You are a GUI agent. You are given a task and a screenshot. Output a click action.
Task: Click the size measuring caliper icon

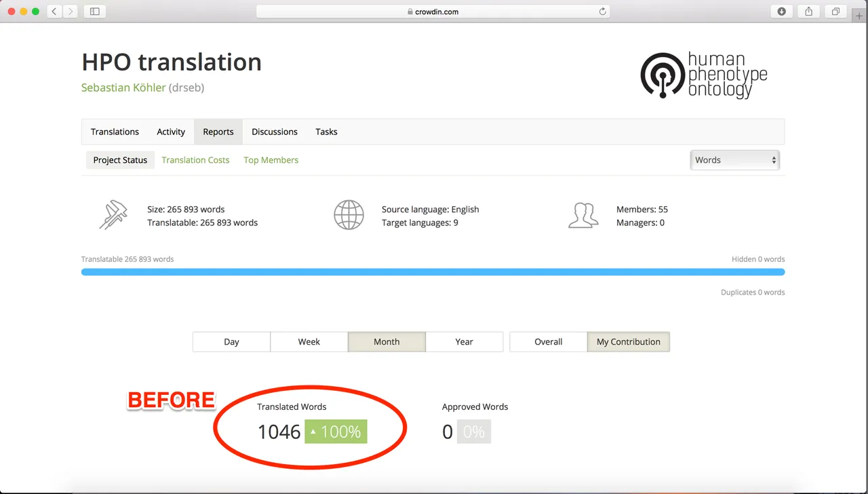pyautogui.click(x=113, y=216)
